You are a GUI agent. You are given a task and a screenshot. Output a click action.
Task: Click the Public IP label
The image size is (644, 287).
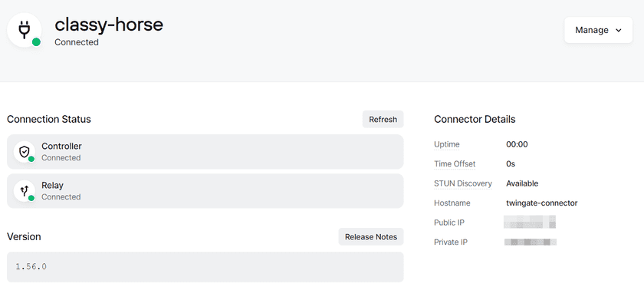[449, 223]
